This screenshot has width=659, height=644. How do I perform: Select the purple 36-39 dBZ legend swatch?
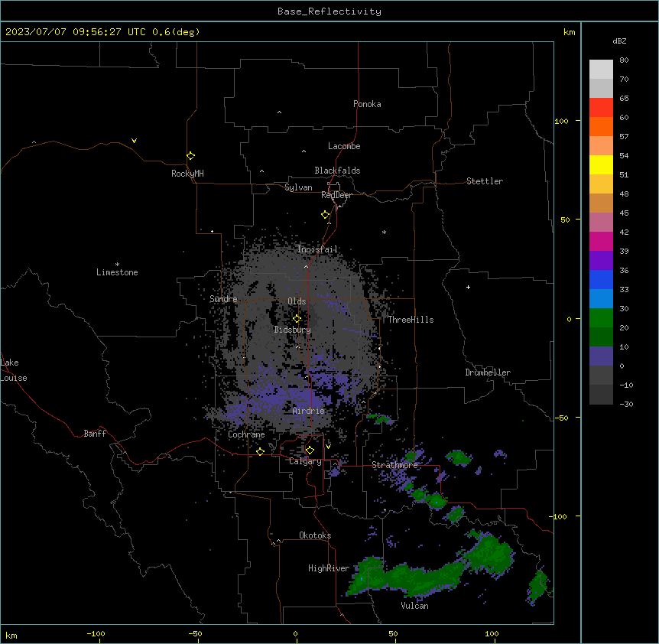point(601,260)
